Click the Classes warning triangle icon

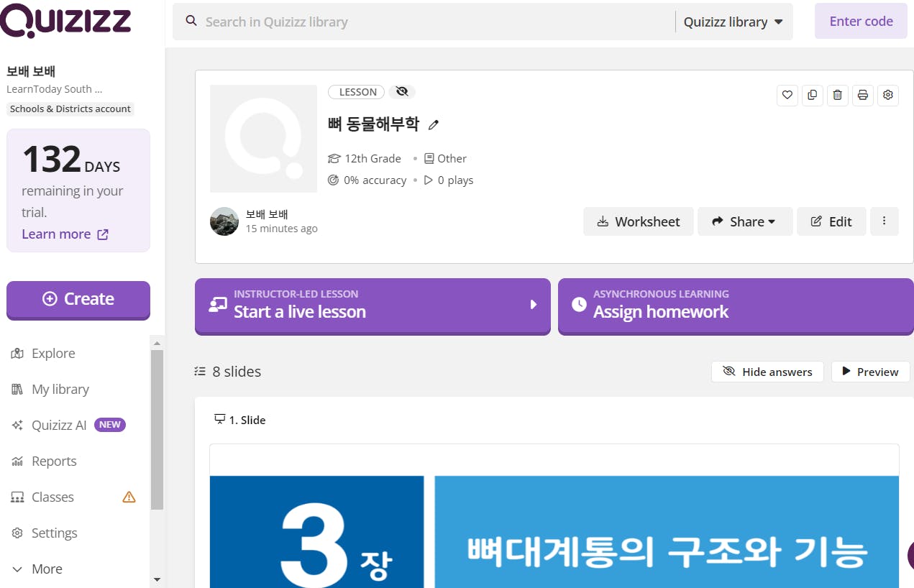[x=129, y=497]
